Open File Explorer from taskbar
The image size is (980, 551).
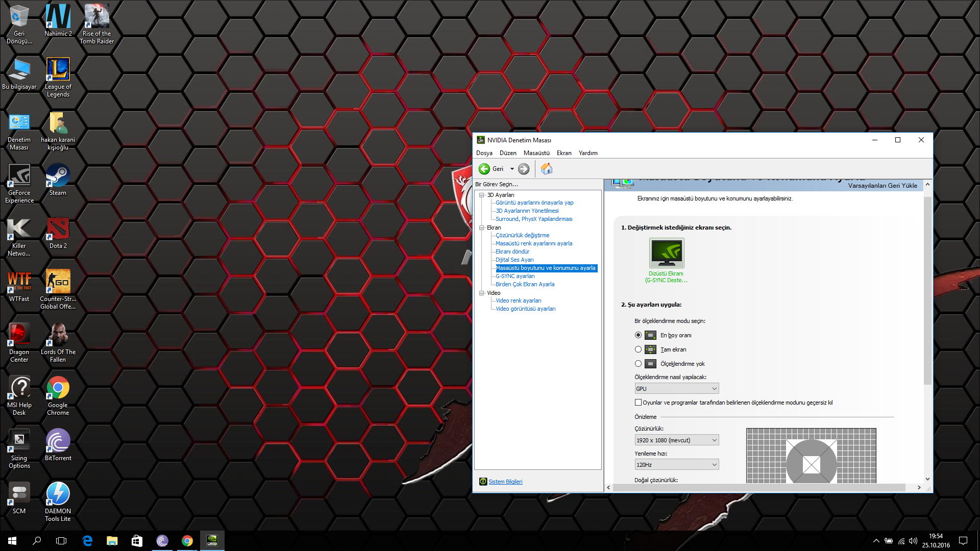pos(112,541)
